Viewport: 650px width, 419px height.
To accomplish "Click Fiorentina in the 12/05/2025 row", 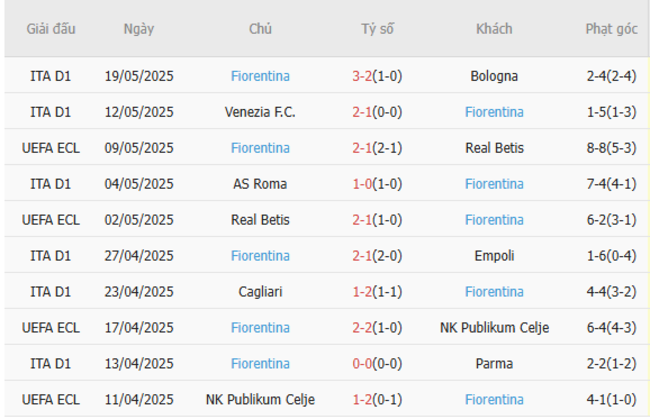I will click(x=494, y=112).
